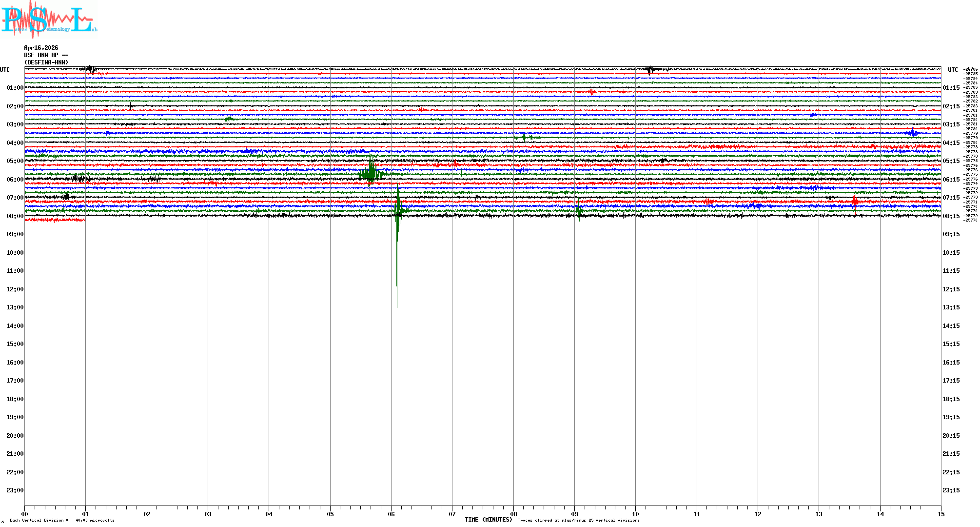The width and height of the screenshot is (980, 527).
Task: Click the 15 minute tick label at the bottom
Action: [941, 514]
